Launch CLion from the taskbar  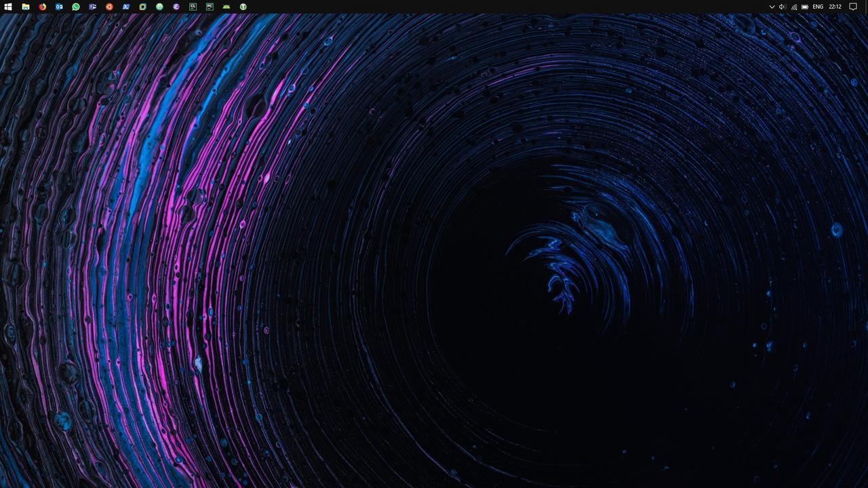193,7
